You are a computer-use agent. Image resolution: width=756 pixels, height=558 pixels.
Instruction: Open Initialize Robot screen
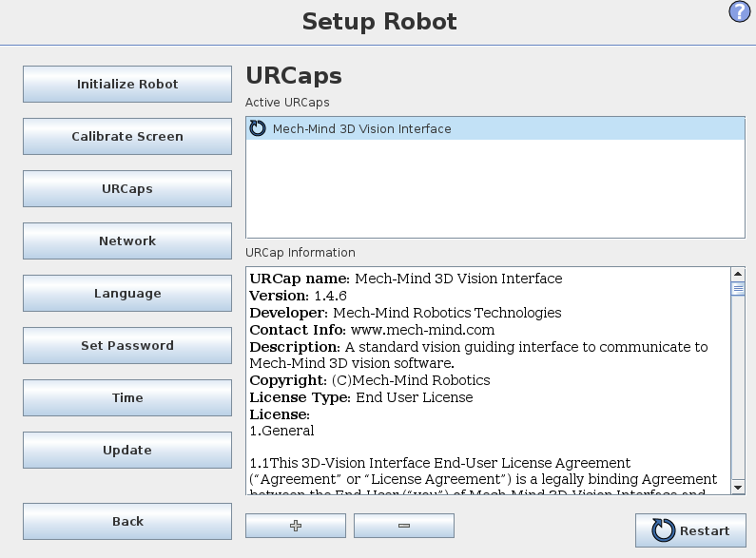tap(127, 84)
